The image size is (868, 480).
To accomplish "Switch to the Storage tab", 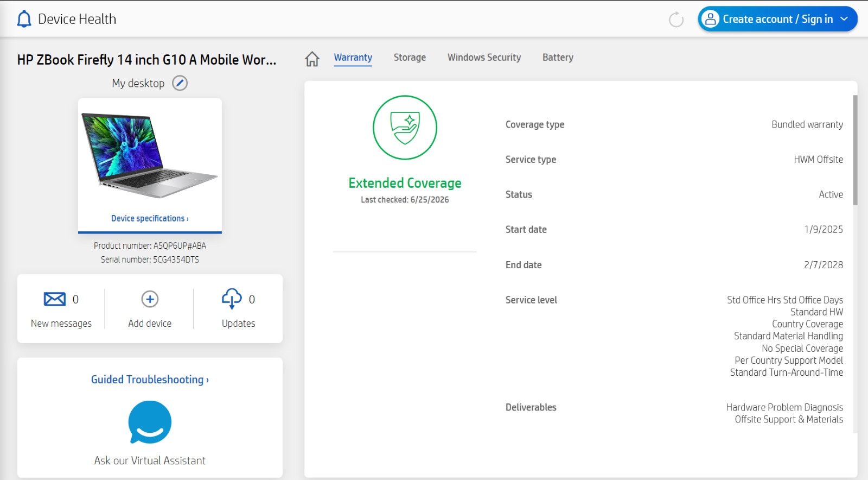I will pyautogui.click(x=410, y=58).
